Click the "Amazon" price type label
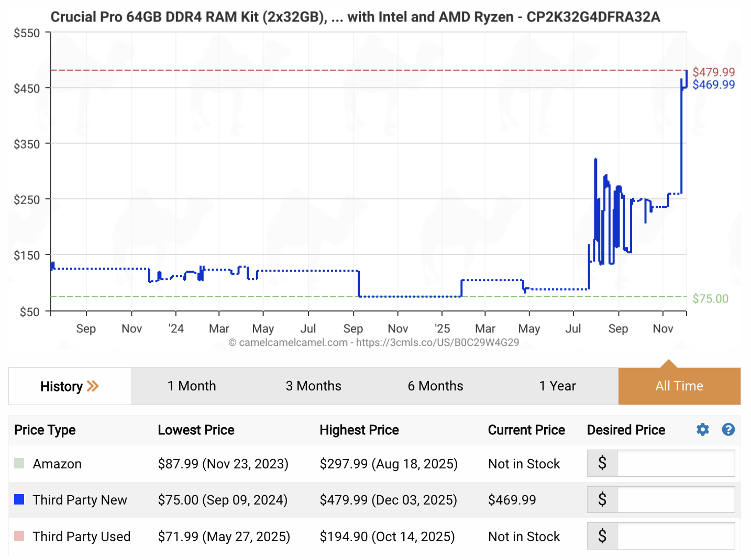This screenshot has height=560, width=751. pos(57,464)
